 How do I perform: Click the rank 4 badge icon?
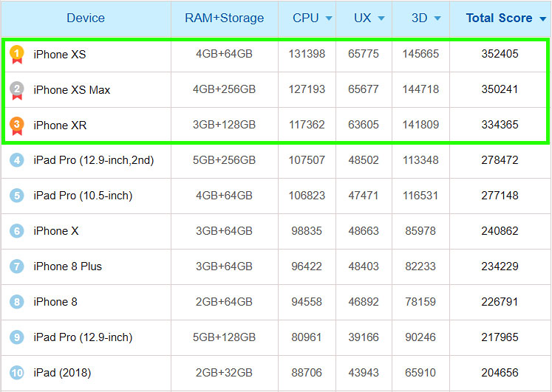[x=16, y=160]
